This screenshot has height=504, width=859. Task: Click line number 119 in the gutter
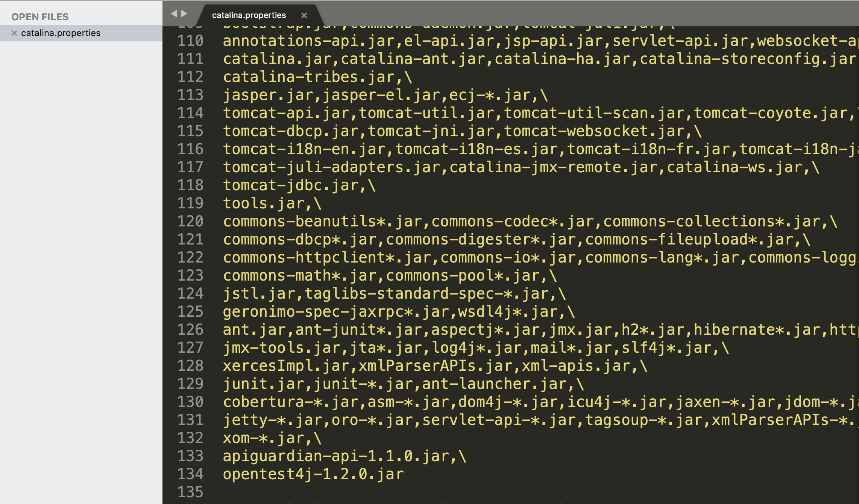(x=190, y=203)
